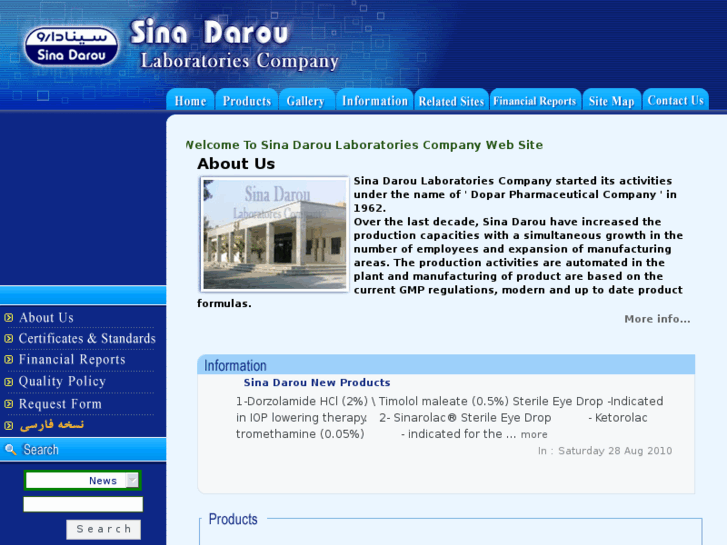This screenshot has height=545, width=727.
Task: Open the Products tab
Action: click(247, 100)
